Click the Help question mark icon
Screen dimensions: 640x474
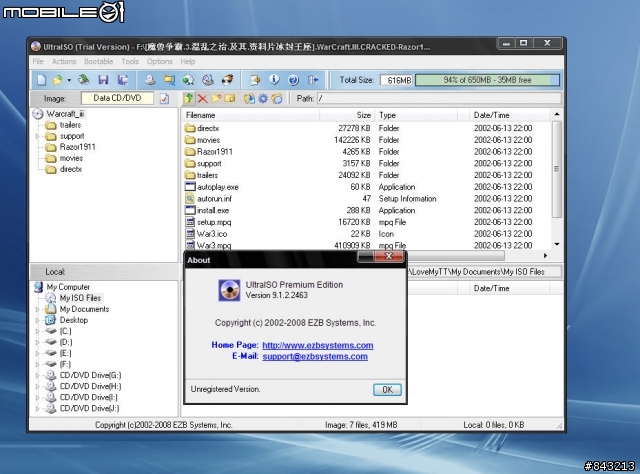(x=293, y=80)
